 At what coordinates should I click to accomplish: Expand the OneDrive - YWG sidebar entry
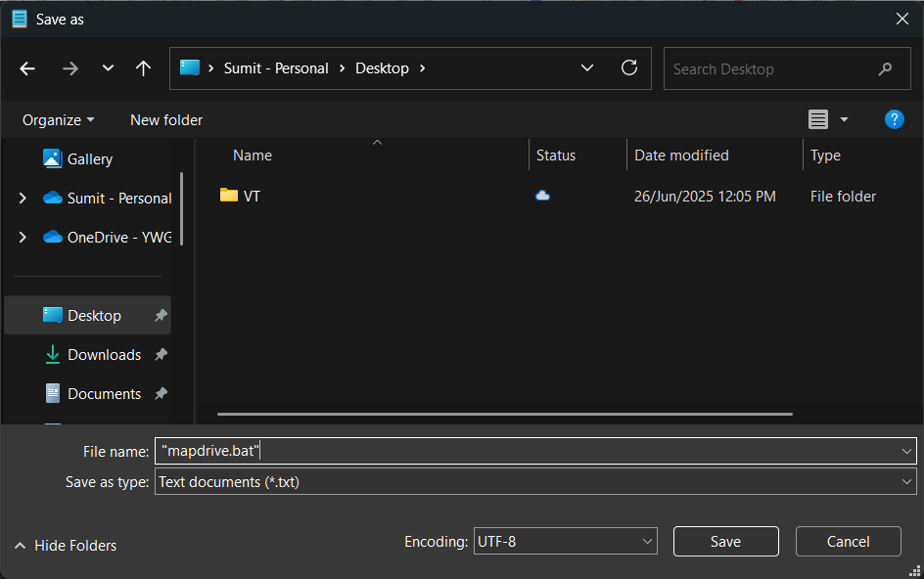click(x=22, y=237)
